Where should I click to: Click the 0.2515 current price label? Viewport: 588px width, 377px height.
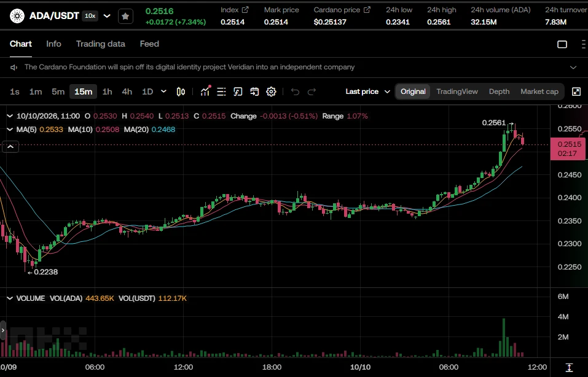click(568, 149)
